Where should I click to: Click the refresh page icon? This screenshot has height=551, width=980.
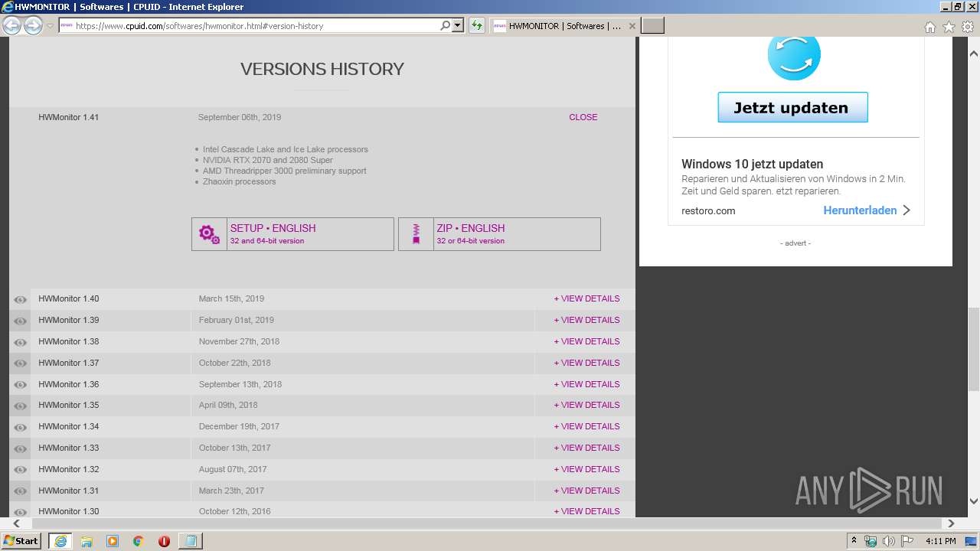477,25
